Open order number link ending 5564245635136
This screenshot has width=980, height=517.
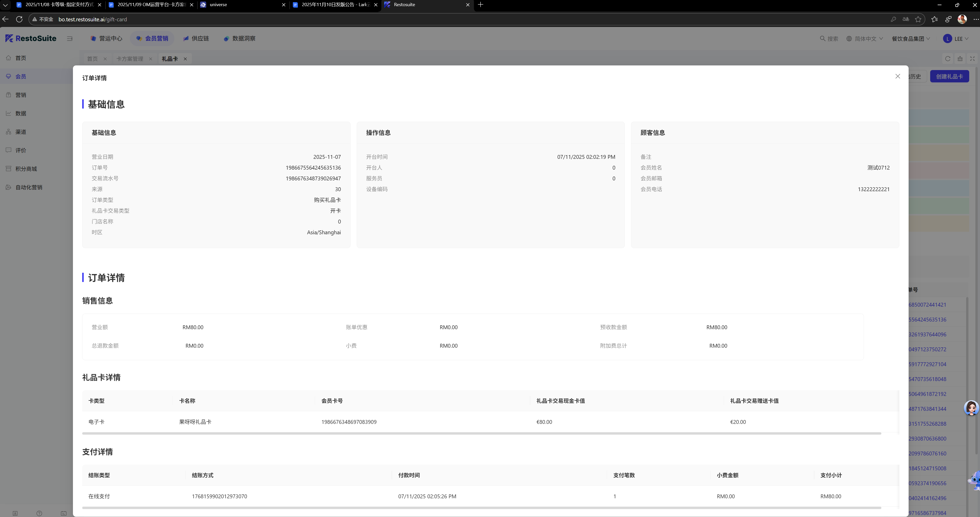(x=927, y=320)
